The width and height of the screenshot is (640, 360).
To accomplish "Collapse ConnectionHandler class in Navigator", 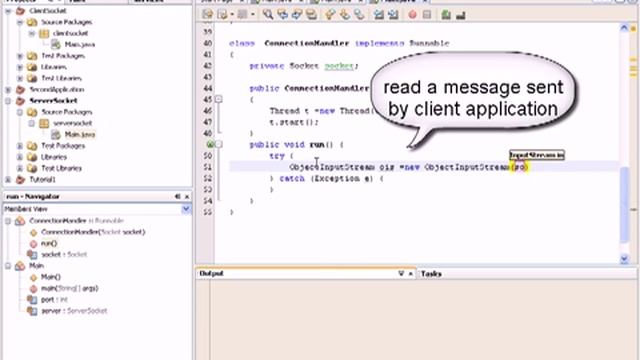I will 8,221.
